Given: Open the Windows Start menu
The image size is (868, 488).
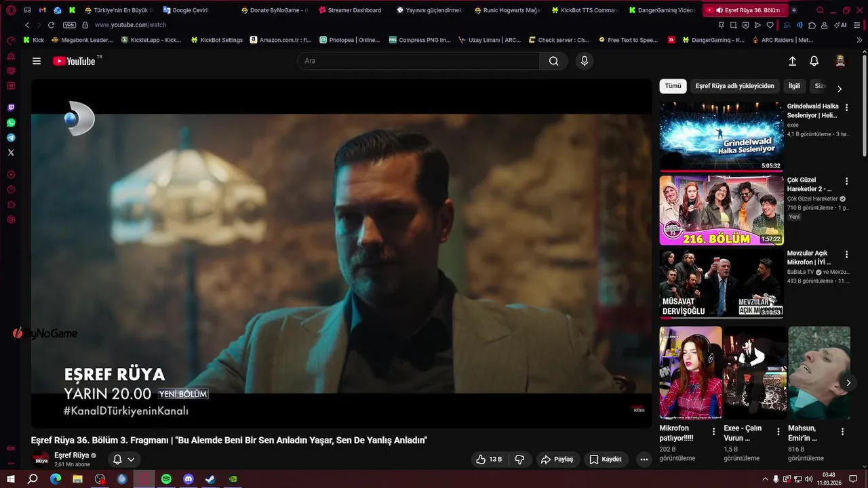Looking at the screenshot, I should tap(11, 479).
